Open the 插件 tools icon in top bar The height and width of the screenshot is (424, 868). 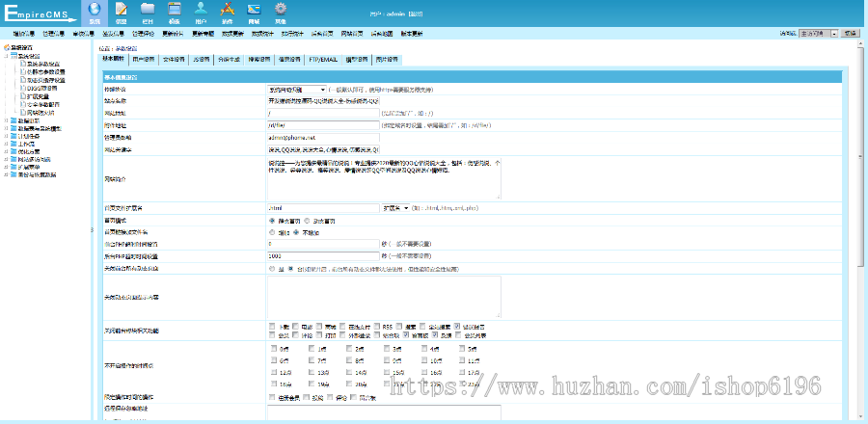tap(227, 10)
